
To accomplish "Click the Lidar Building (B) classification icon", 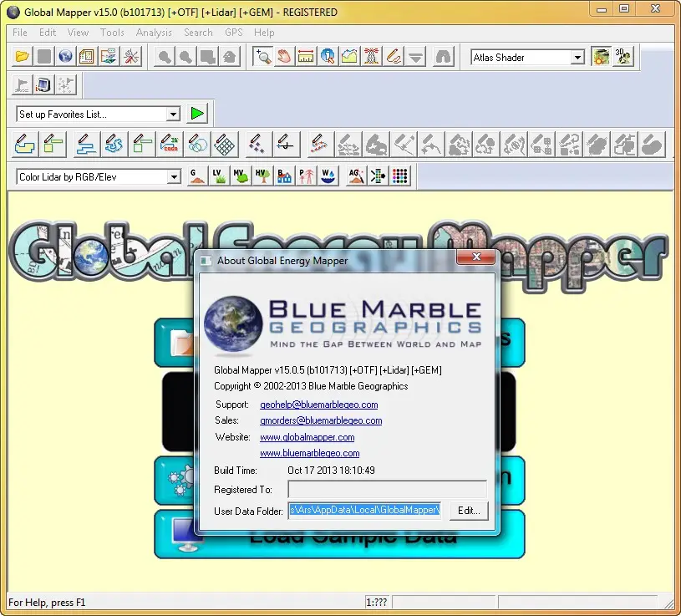I will pos(284,176).
